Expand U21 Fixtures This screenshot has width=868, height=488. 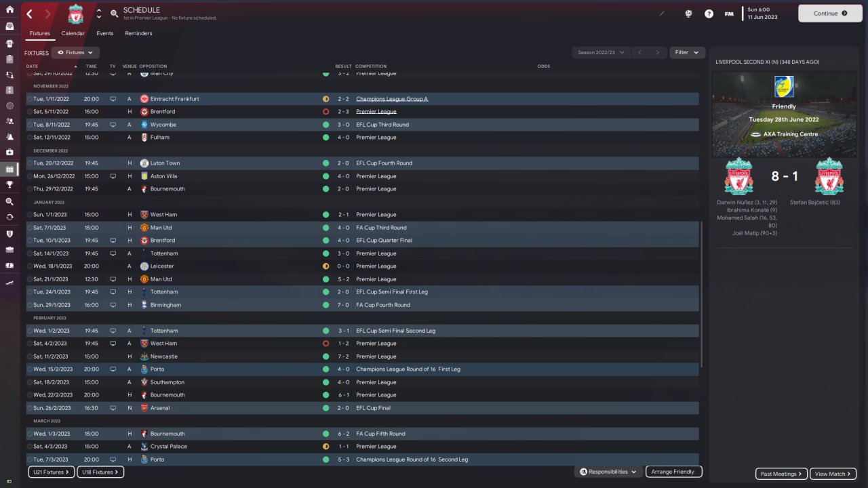[51, 472]
